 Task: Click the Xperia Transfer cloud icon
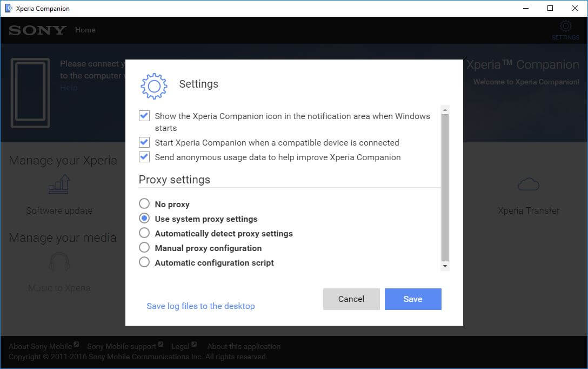(529, 184)
